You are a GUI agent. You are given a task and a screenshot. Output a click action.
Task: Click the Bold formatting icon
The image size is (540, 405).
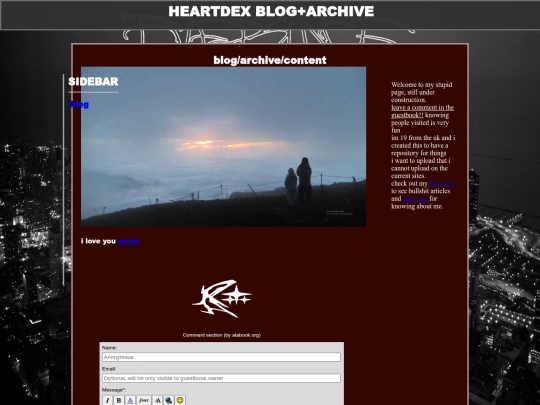(119, 400)
